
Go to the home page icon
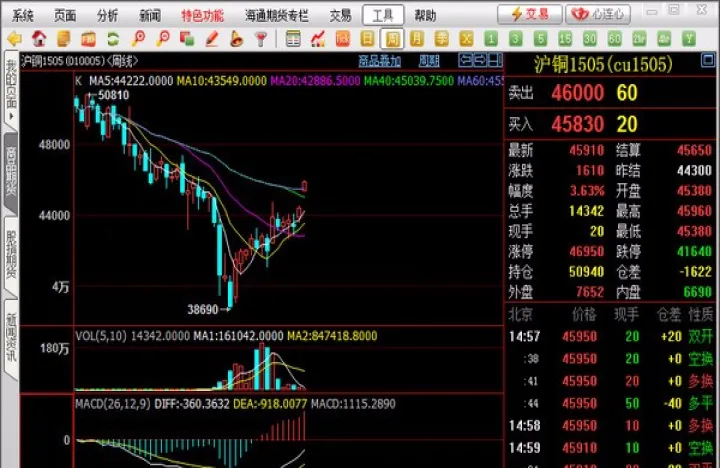[x=38, y=39]
